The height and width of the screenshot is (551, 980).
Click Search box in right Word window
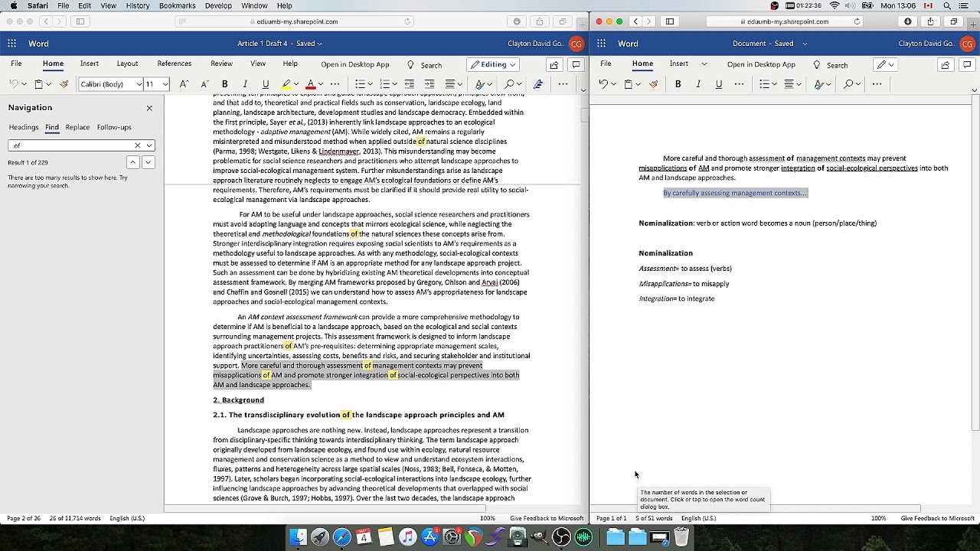[x=831, y=65]
